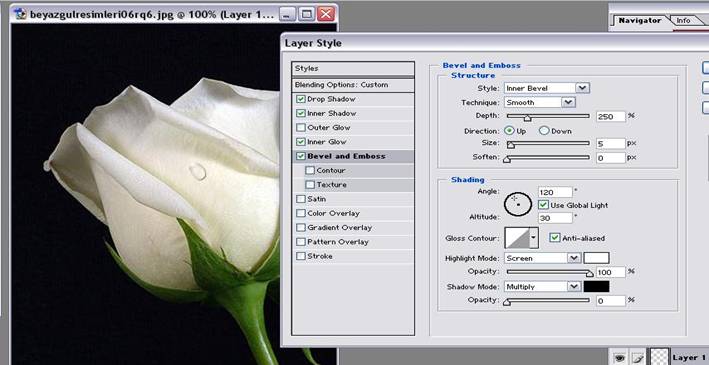Select the Satin effect label
This screenshot has height=365, width=709.
[x=317, y=199]
